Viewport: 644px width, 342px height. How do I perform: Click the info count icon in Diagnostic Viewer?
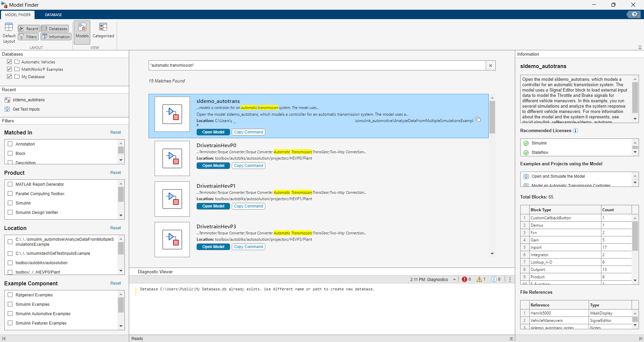[x=494, y=279]
